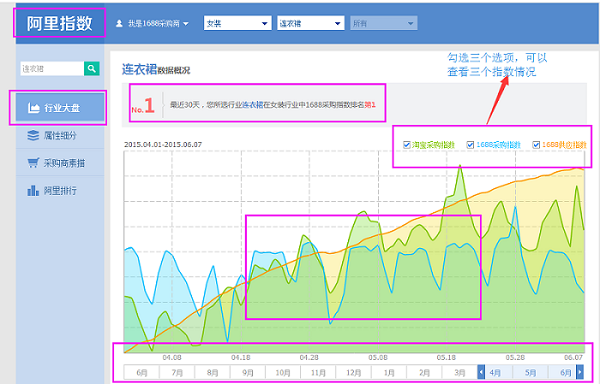600x384 pixels.
Task: Click right arrow of month range slider
Action: coord(580,372)
